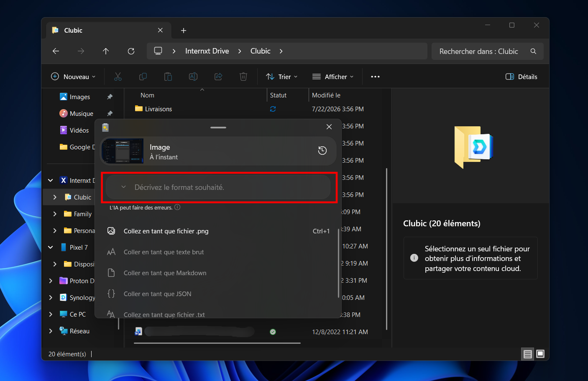Click the Rename toolbar icon
The image size is (588, 381).
(193, 77)
